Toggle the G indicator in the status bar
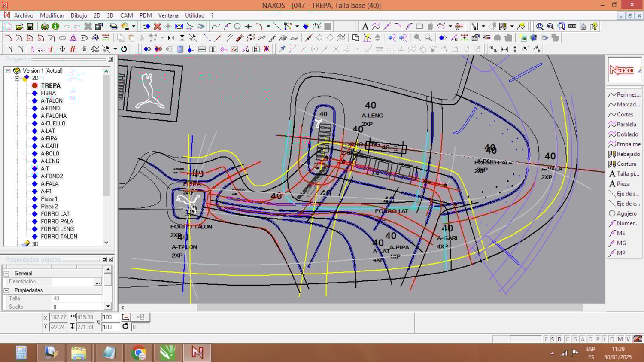This screenshot has height=362, width=644. click(575, 339)
